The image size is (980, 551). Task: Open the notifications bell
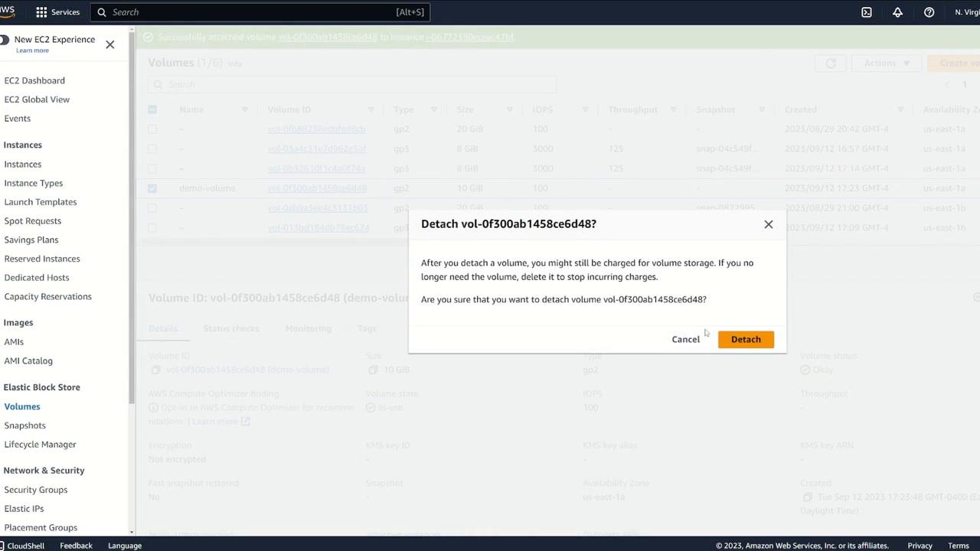pyautogui.click(x=897, y=12)
